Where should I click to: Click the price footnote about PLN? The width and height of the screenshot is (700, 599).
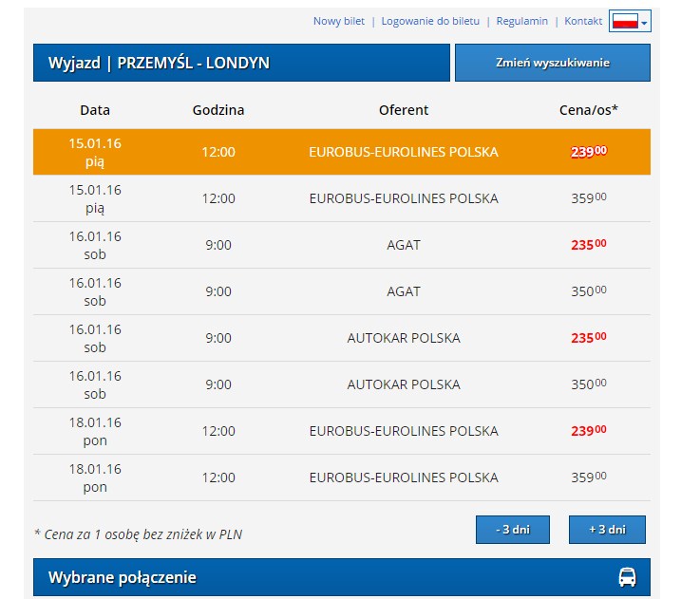[x=139, y=534]
